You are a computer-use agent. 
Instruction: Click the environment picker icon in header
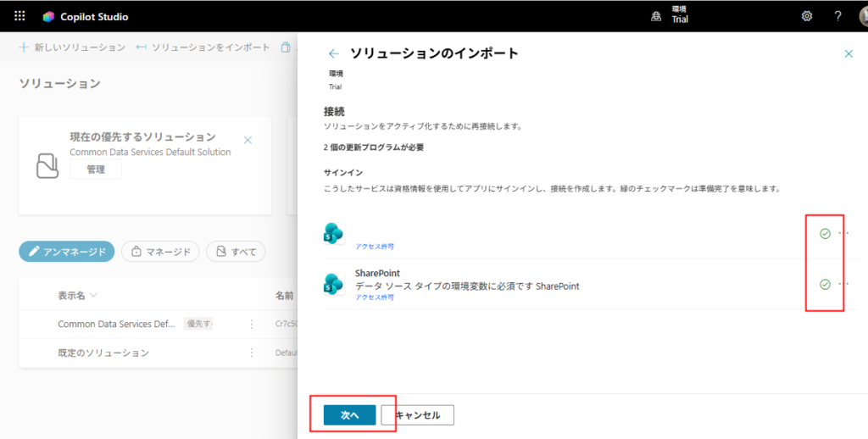pyautogui.click(x=655, y=16)
